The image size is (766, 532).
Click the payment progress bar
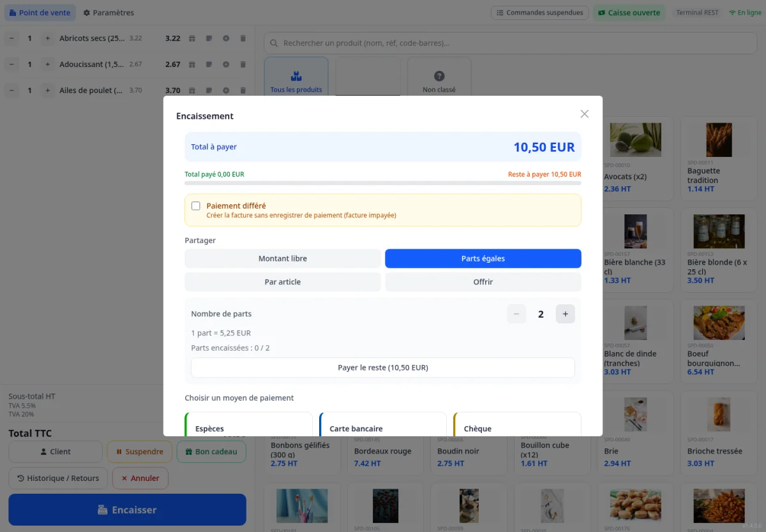(x=383, y=183)
